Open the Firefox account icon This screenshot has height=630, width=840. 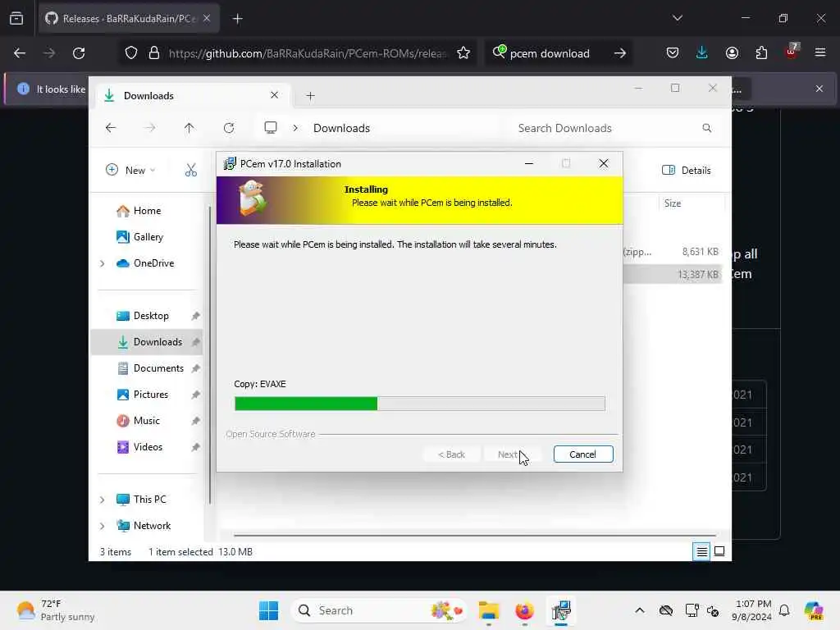point(732,53)
